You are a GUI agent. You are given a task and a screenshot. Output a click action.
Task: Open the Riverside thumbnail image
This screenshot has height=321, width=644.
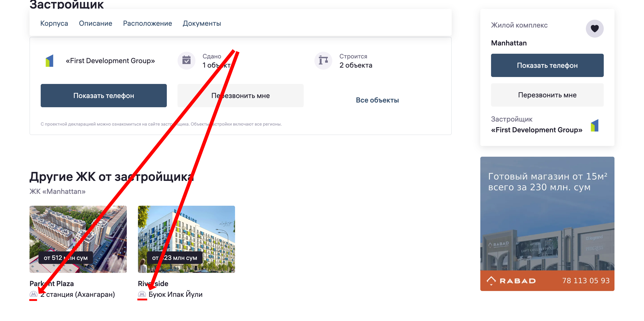tap(186, 239)
